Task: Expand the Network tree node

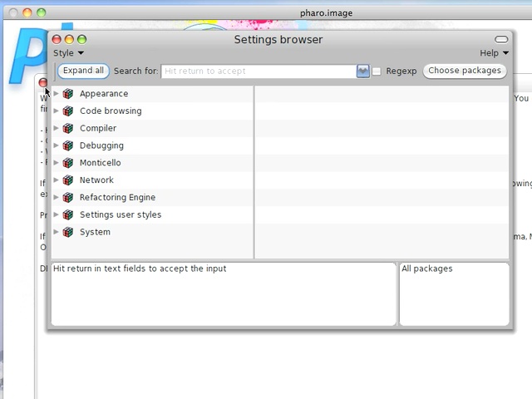Action: 57,180
